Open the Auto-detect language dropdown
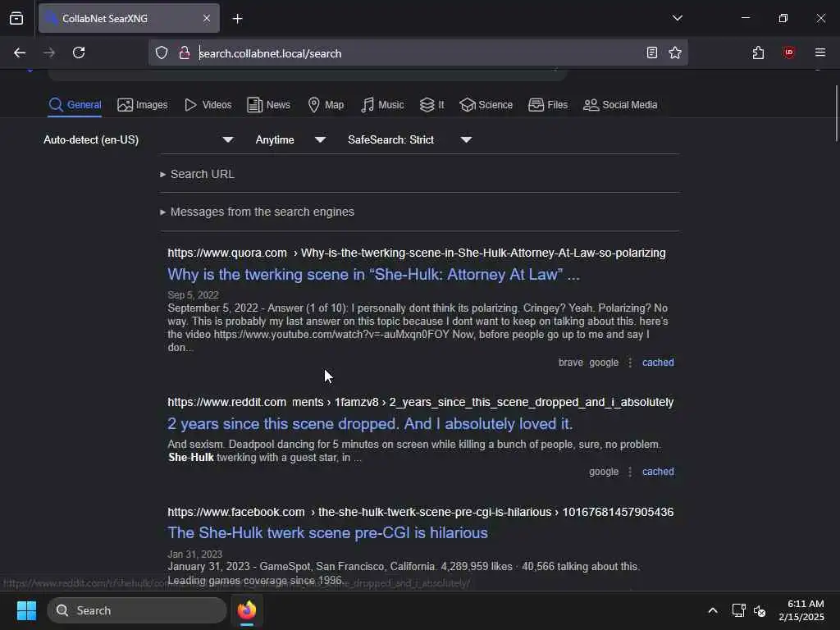840x630 pixels. 138,139
